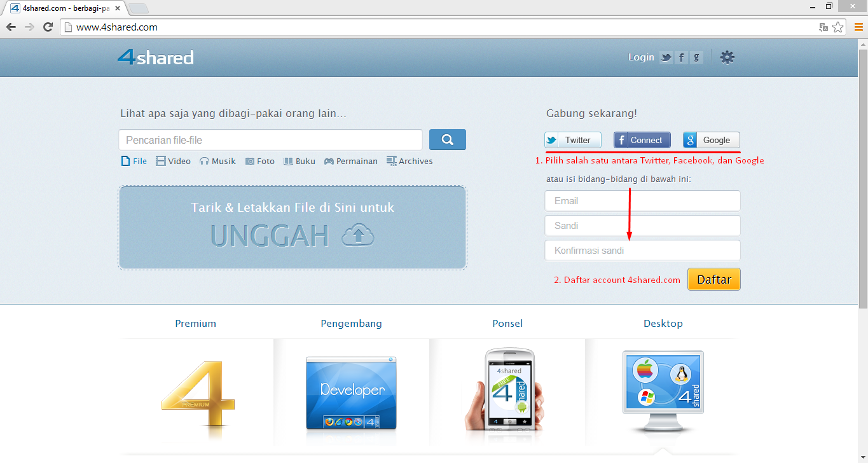The width and height of the screenshot is (868, 463).
Task: Click the address bar showing www.4shared.com
Action: [x=439, y=27]
